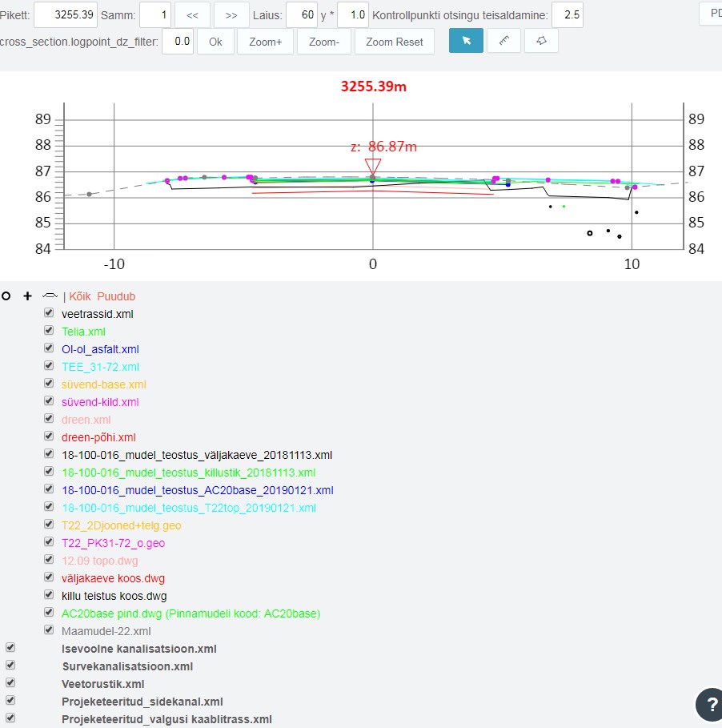Toggle the Telia.xml layer checkbox
The image size is (722, 728).
pos(49,331)
